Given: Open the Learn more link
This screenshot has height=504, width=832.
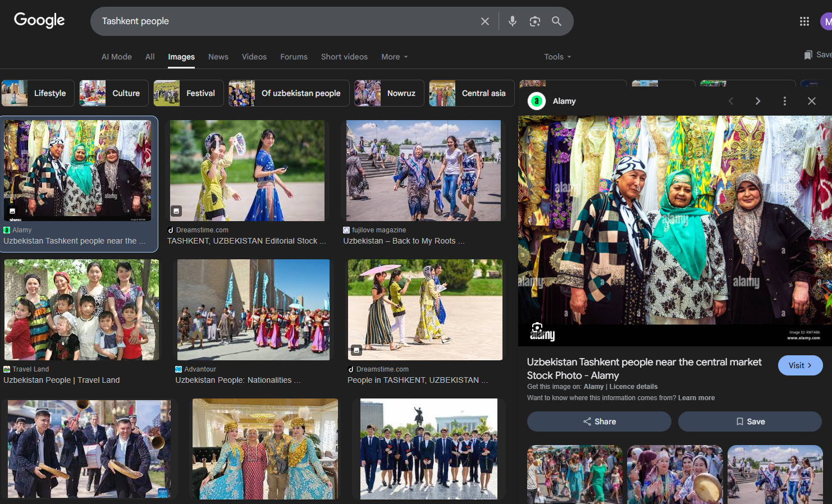Looking at the screenshot, I should click(x=697, y=398).
